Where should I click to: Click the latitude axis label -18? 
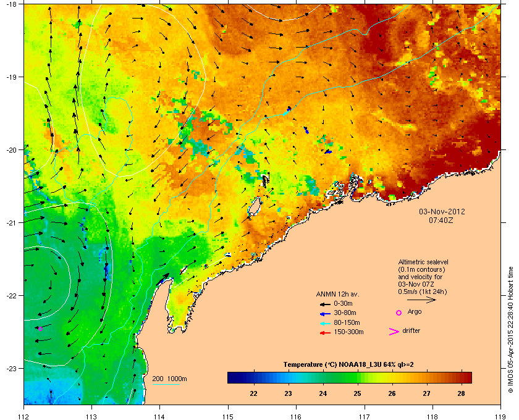[11, 4]
